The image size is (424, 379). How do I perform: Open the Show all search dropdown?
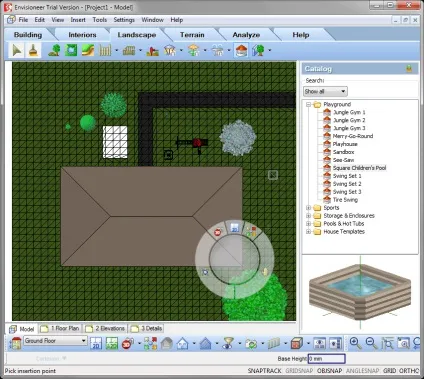325,91
